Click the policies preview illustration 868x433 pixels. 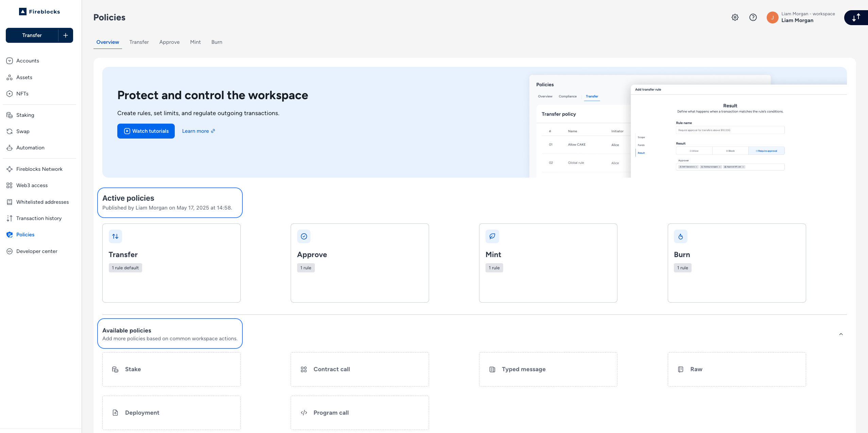click(x=688, y=126)
